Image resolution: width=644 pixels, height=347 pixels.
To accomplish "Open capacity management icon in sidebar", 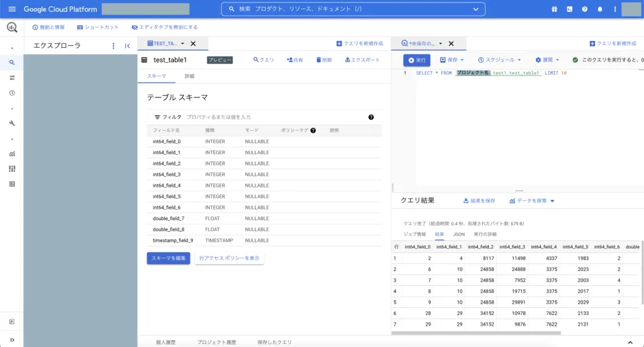I will (12, 168).
